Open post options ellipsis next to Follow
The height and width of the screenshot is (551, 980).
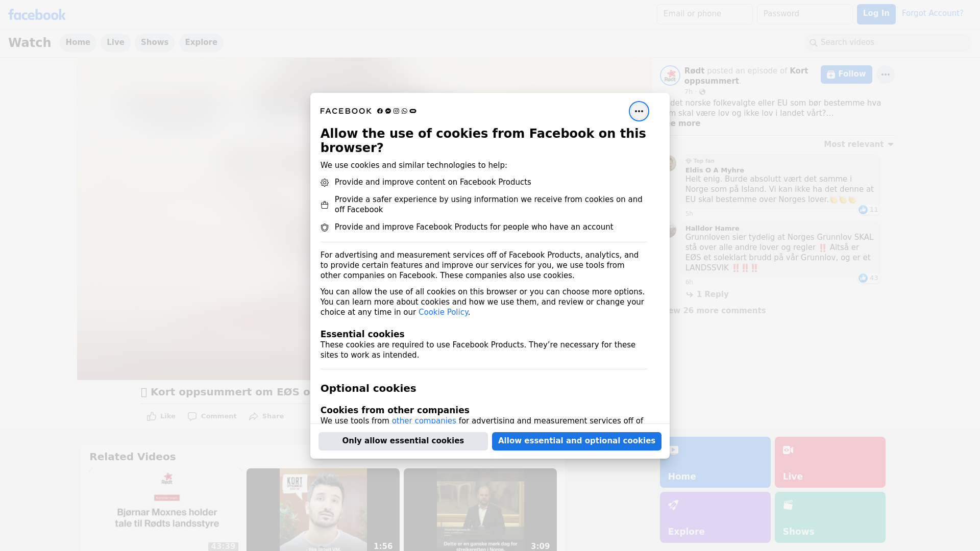[885, 74]
